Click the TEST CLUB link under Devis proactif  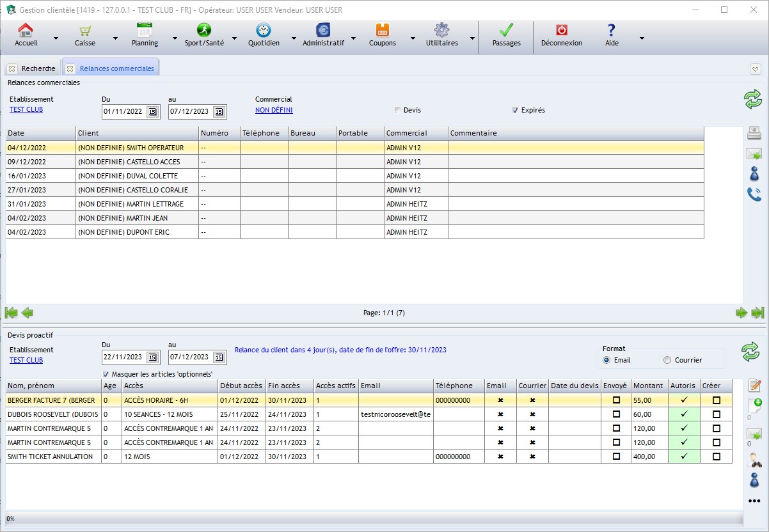click(x=26, y=360)
